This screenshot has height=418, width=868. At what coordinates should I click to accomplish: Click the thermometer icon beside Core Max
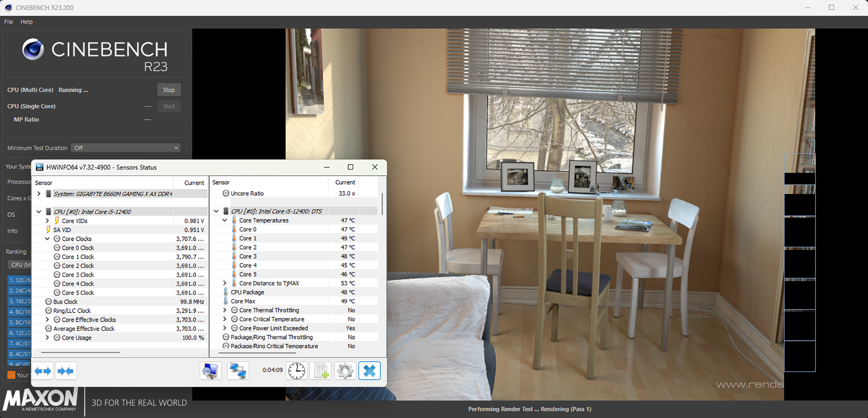pyautogui.click(x=226, y=301)
